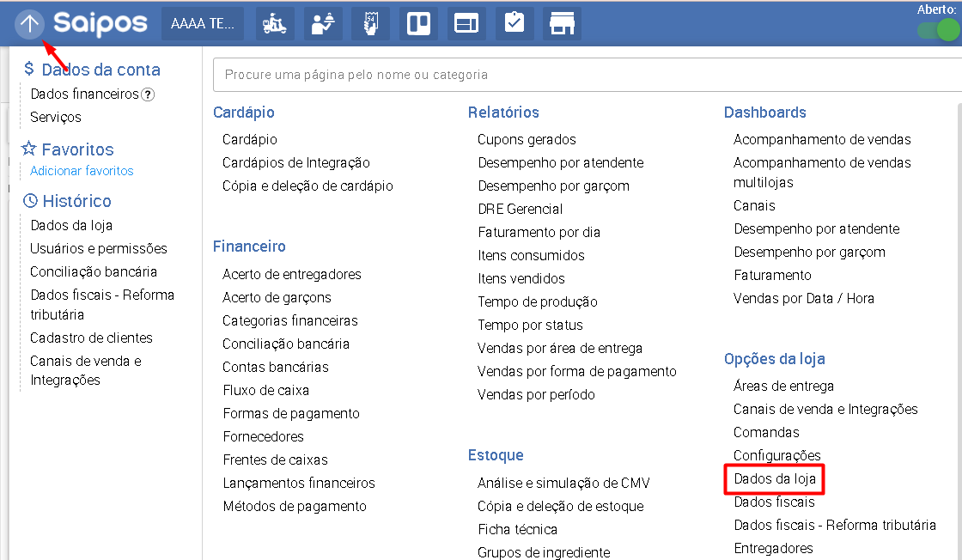Viewport: 962px width, 560px height.
Task: Click Adicionar favoritos link
Action: [x=82, y=171]
